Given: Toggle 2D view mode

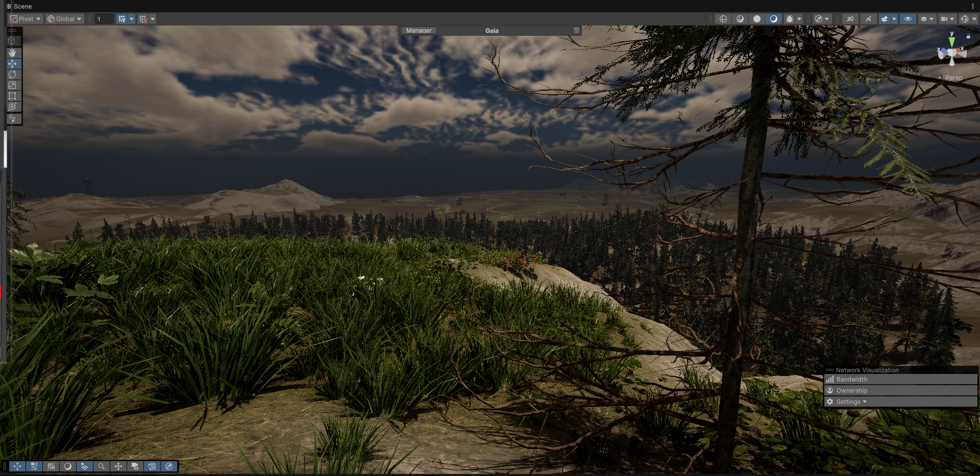Looking at the screenshot, I should (x=850, y=19).
